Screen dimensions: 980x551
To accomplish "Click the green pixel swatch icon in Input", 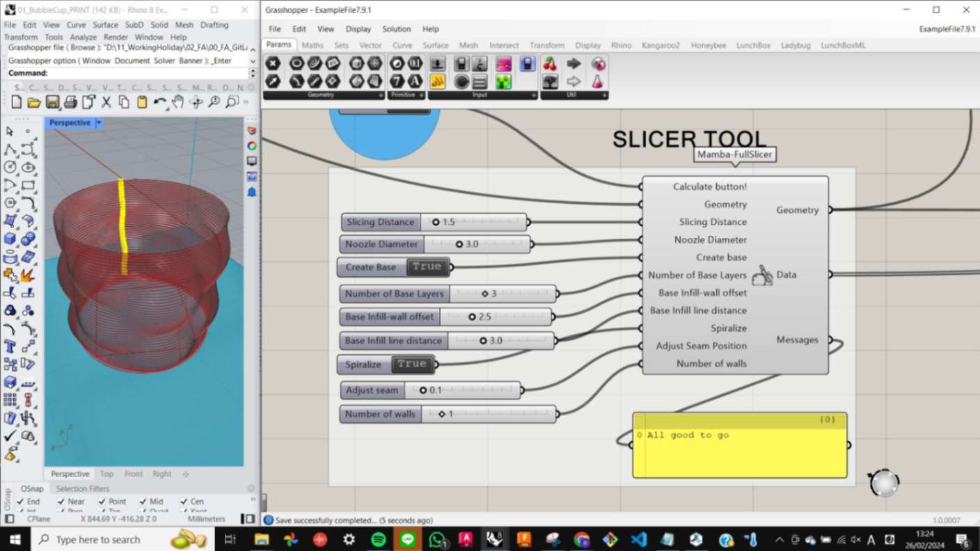I will coord(503,81).
